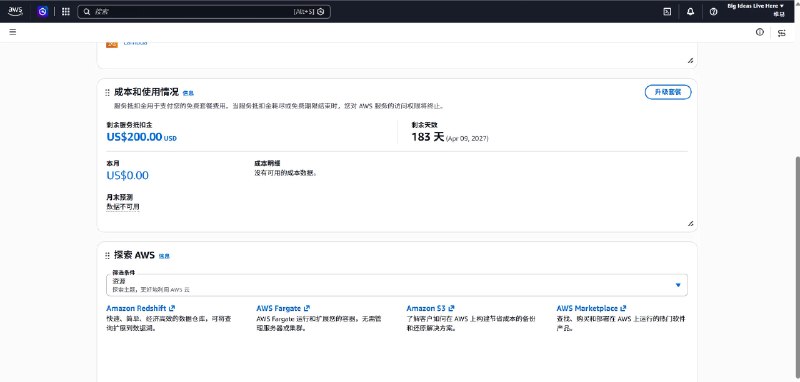Image resolution: width=800 pixels, height=382 pixels.
Task: Click the upgrade plan button
Action: tap(668, 92)
